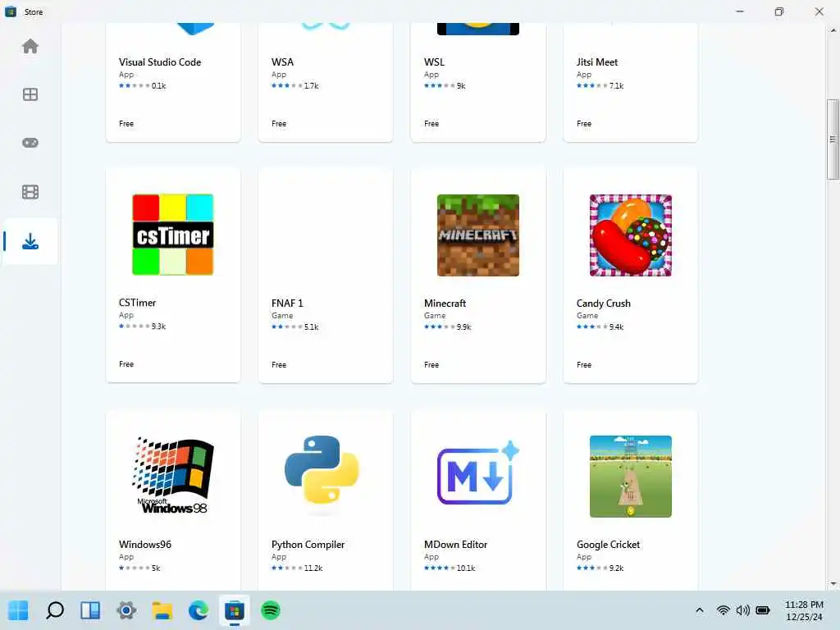Image resolution: width=840 pixels, height=630 pixels.
Task: Open the Movies & TV film icon
Action: pyautogui.click(x=30, y=192)
